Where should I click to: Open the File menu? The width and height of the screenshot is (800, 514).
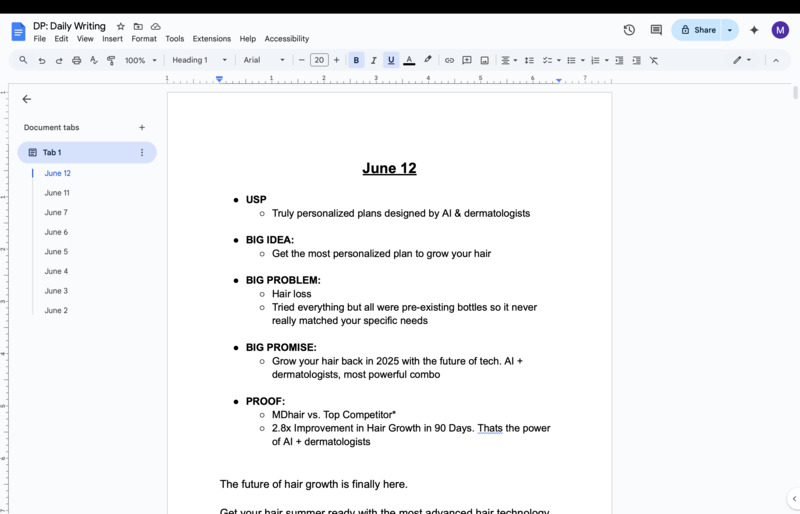point(39,39)
